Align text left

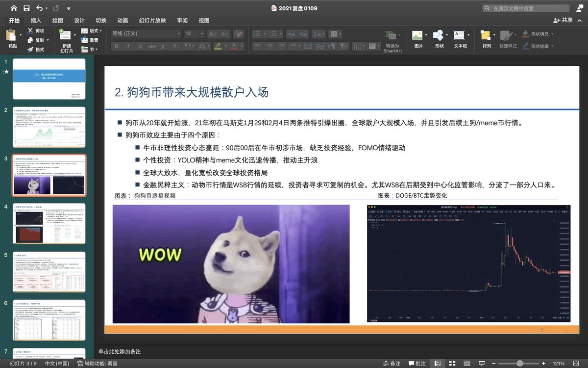pos(258,46)
